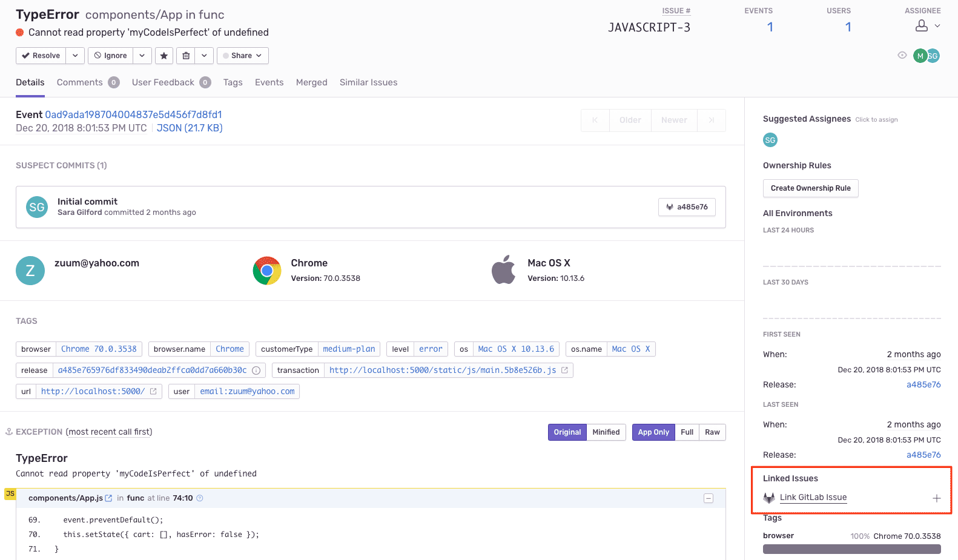
Task: Switch stack trace to Minified
Action: point(606,432)
